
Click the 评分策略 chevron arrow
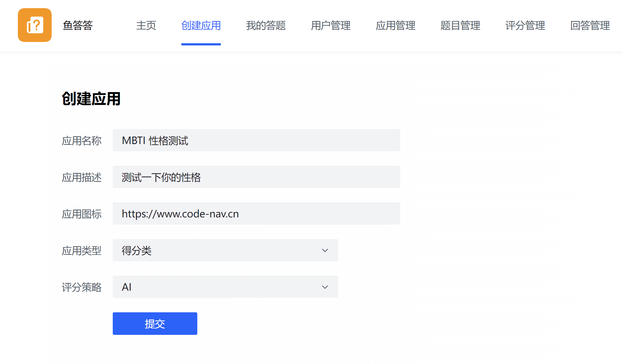tap(325, 287)
